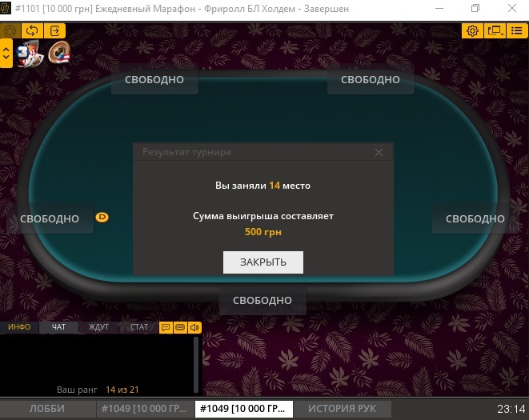Screen dimensions: 529x420
Task: Click the keyboard quick-messages icon
Action: coord(180,327)
